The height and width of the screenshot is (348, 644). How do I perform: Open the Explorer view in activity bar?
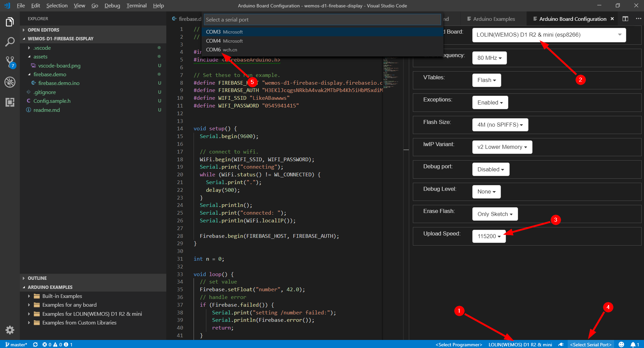pos(10,22)
